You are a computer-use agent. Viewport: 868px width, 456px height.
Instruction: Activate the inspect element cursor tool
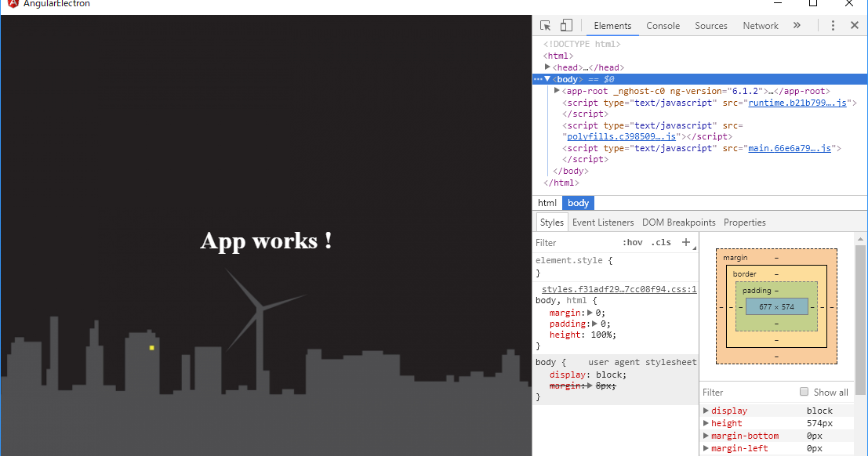click(x=543, y=24)
